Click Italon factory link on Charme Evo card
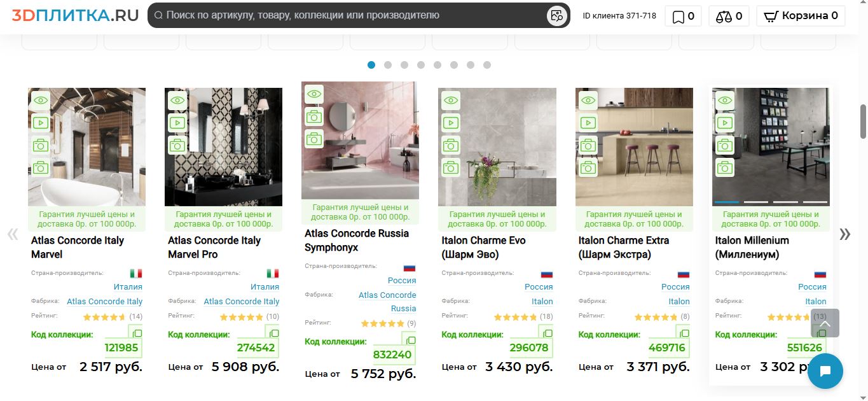 coord(542,301)
